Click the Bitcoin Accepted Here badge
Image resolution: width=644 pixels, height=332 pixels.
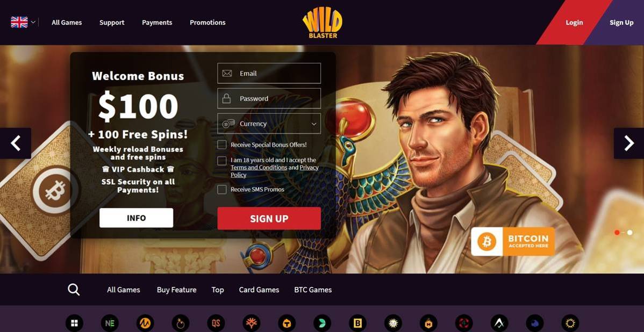[513, 241]
